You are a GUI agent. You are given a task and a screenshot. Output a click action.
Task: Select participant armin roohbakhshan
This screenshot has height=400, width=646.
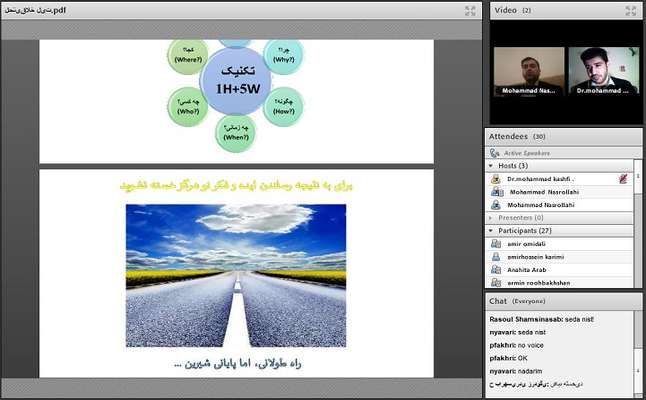coord(559,283)
